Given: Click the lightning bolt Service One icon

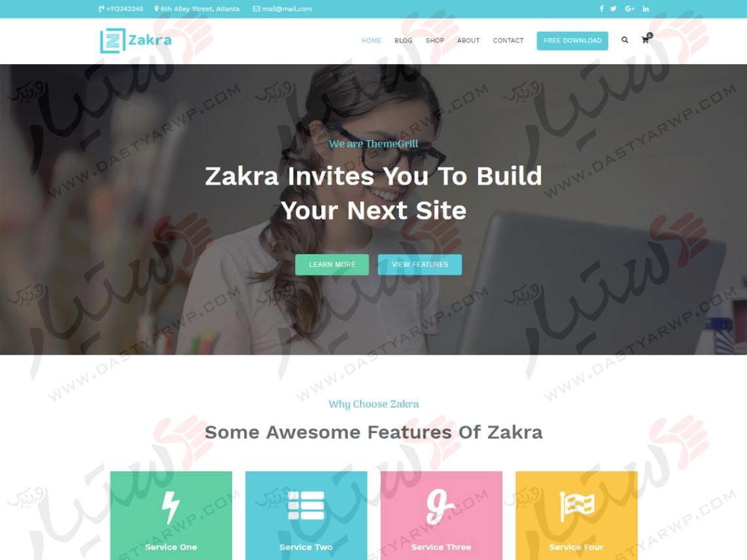Looking at the screenshot, I should coord(171,508).
